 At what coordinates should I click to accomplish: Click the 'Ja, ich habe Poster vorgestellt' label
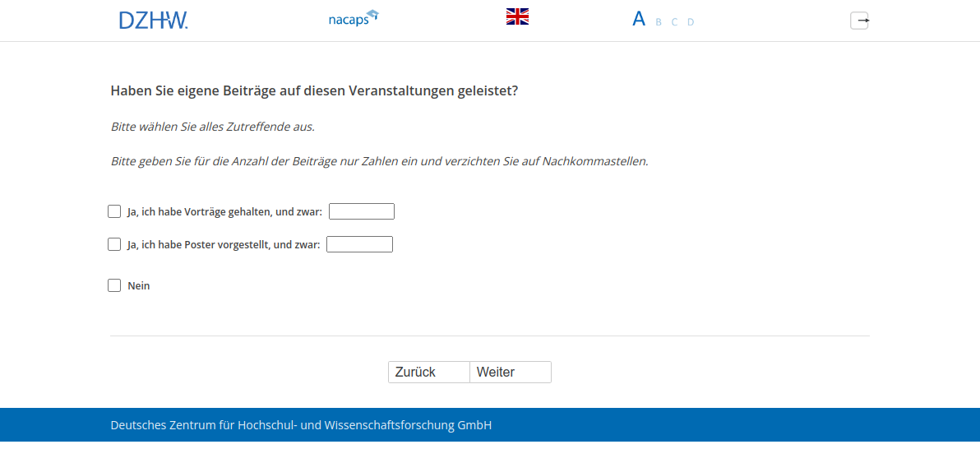click(223, 245)
